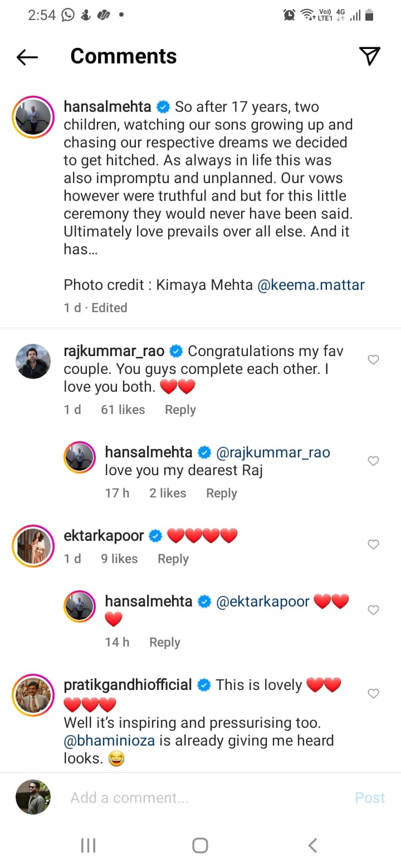The width and height of the screenshot is (401, 868).
Task: Tap the back arrow in Comments header
Action: (x=27, y=56)
